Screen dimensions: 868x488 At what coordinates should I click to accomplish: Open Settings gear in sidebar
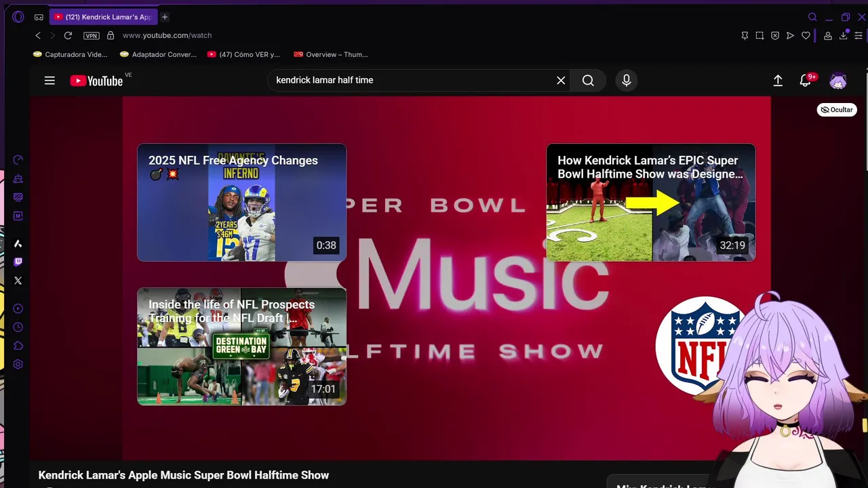[18, 364]
